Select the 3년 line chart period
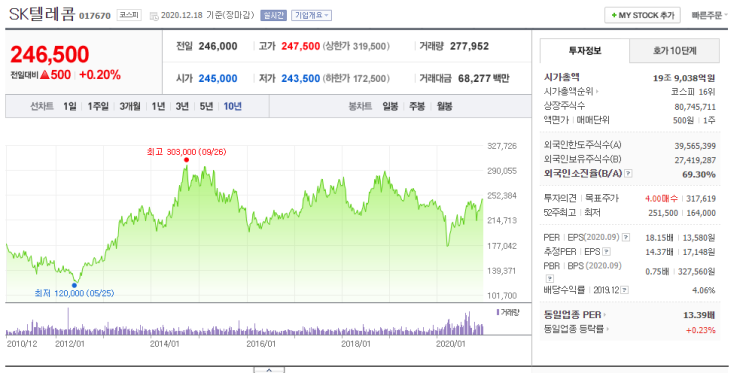This screenshot has height=373, width=743. 182,107
